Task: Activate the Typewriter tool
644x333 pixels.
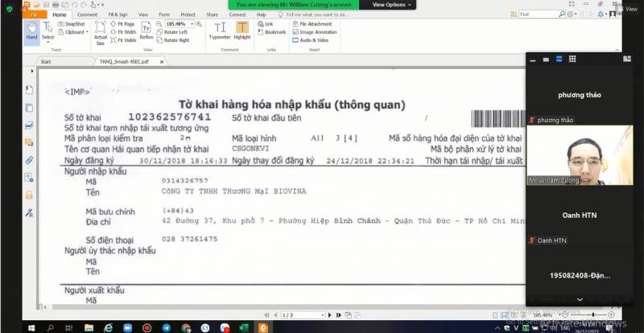Action: click(x=220, y=31)
